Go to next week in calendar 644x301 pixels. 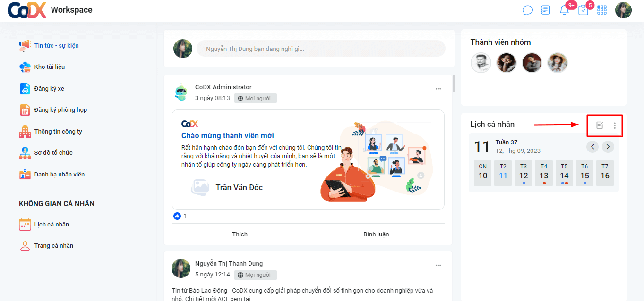coord(608,147)
